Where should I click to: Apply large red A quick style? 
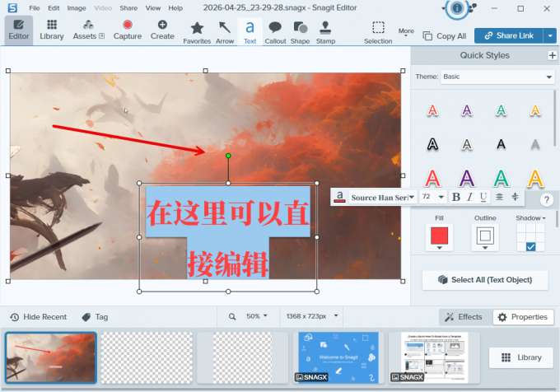(x=432, y=178)
